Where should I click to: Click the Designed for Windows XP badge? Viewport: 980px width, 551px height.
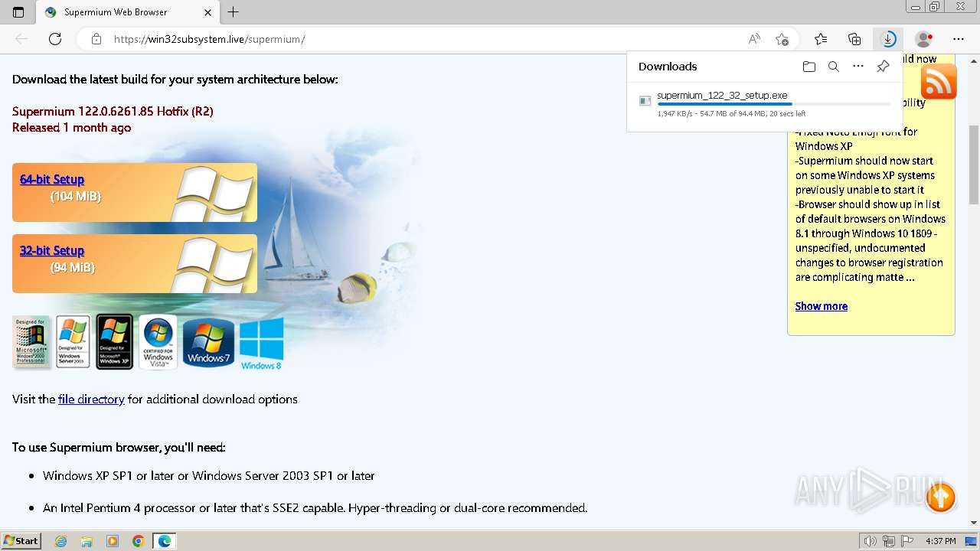[x=114, y=342]
